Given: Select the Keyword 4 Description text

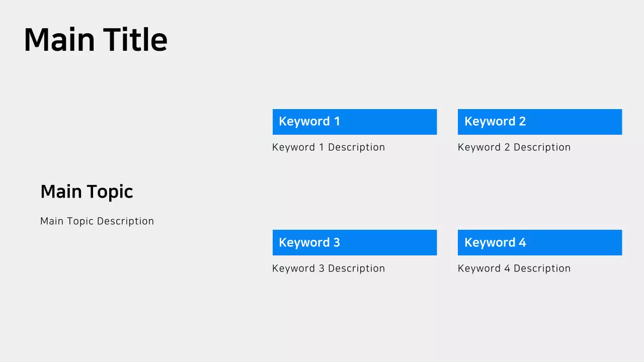Looking at the screenshot, I should click(514, 268).
